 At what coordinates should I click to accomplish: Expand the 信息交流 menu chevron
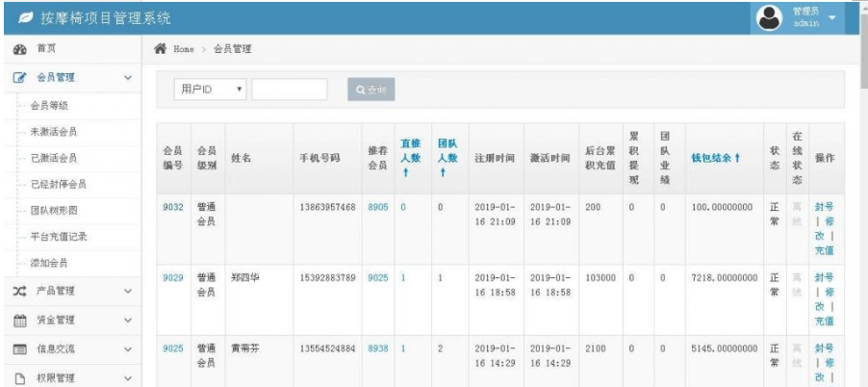(x=128, y=349)
